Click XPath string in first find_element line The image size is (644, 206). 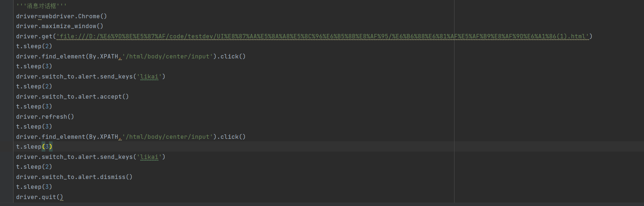point(168,57)
